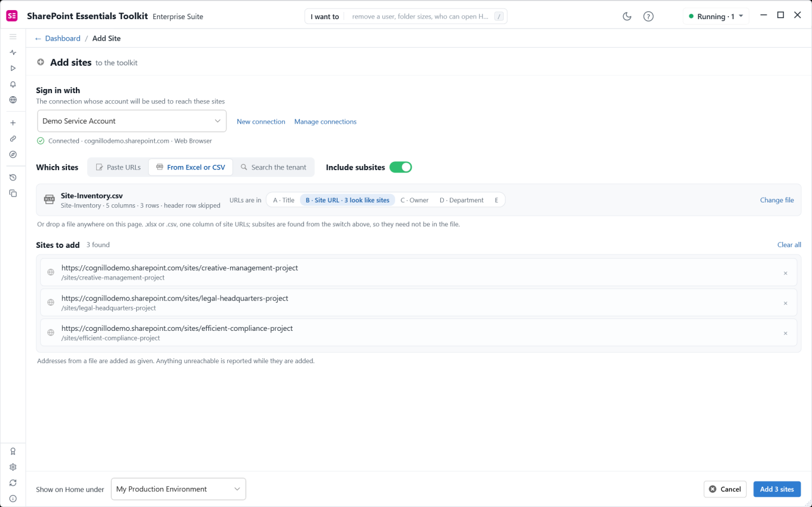The image size is (812, 507).
Task: Click the play triangle icon in sidebar
Action: 13,69
